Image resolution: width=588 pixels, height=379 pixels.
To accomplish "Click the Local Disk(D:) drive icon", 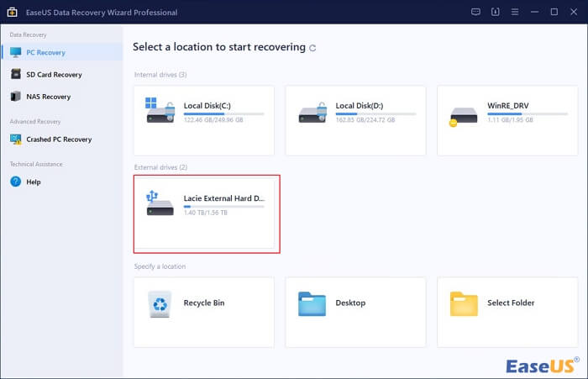I will 312,112.
